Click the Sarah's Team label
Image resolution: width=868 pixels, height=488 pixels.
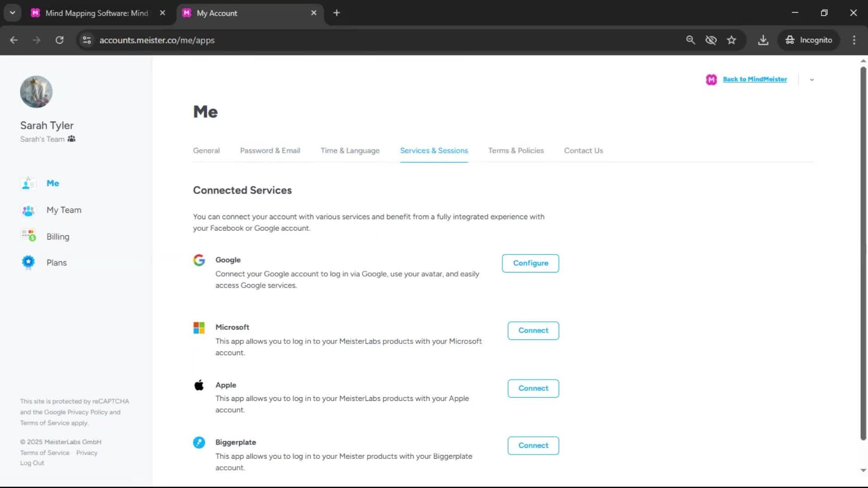42,139
